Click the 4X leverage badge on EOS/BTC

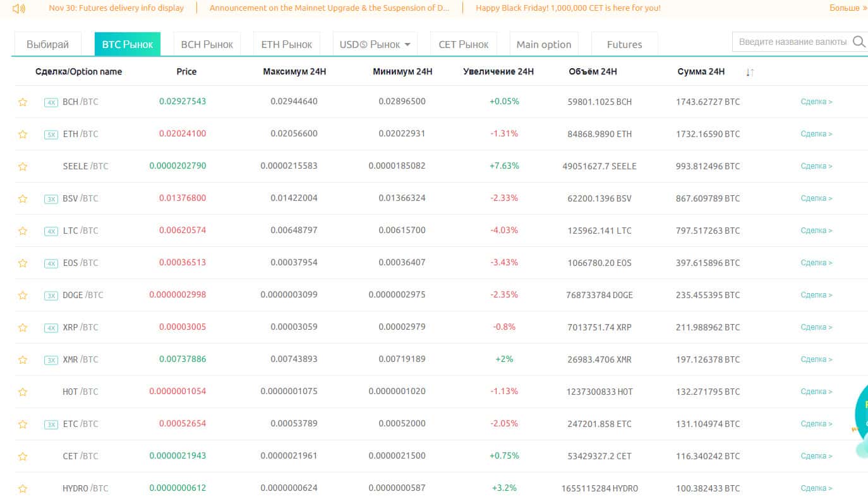(x=51, y=263)
